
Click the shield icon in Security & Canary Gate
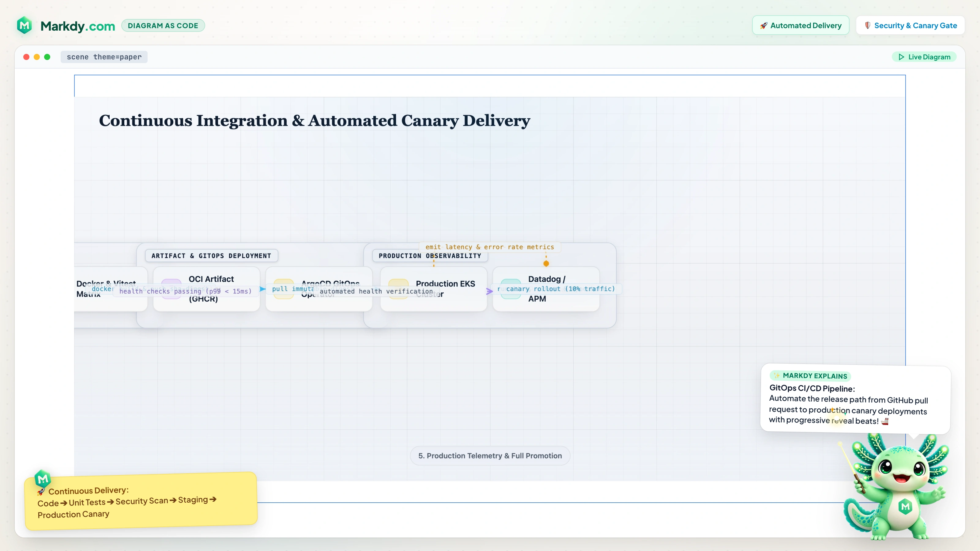pos(867,25)
